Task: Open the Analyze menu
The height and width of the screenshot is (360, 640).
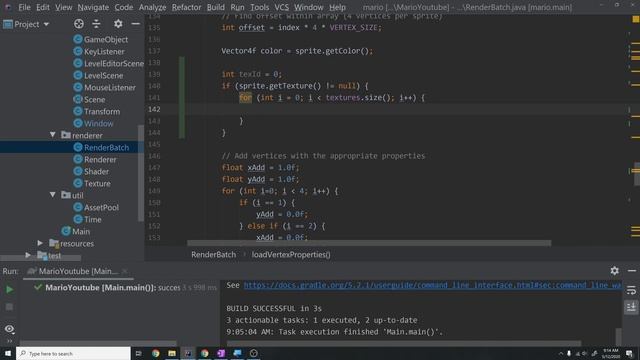Action: 152,7
